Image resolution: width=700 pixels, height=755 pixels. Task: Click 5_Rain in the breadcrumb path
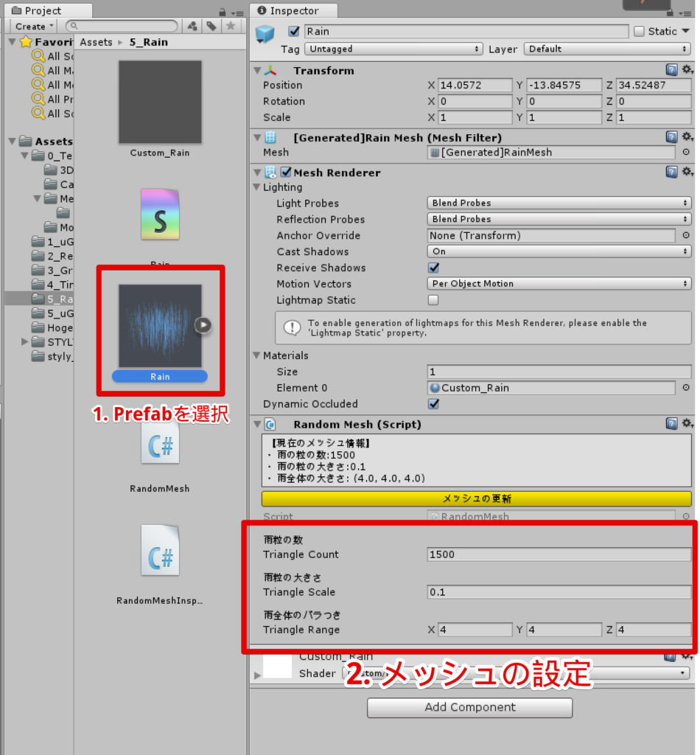[x=149, y=42]
